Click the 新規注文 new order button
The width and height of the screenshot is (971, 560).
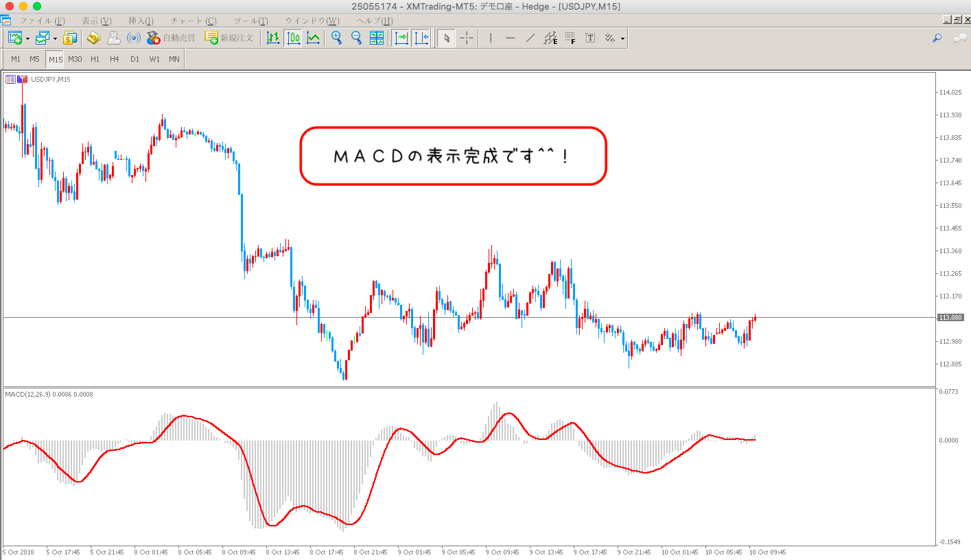coord(229,38)
